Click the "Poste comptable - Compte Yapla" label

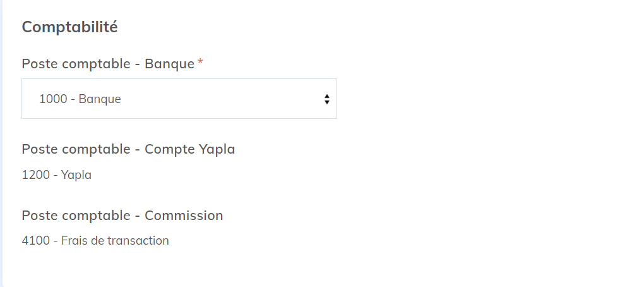[128, 149]
